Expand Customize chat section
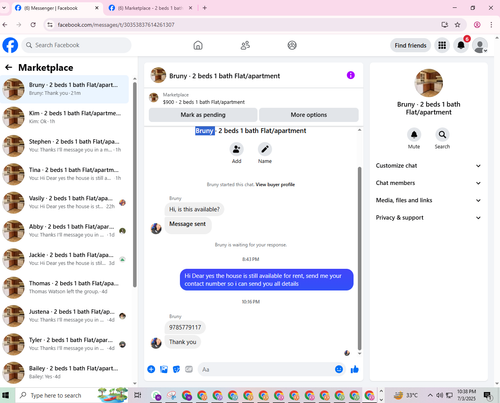The image size is (500, 403). click(428, 166)
